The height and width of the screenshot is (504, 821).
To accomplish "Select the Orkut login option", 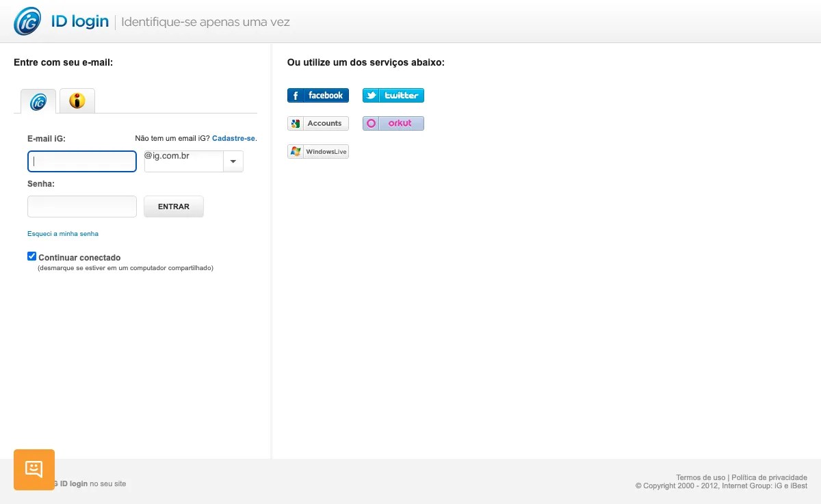I will [x=393, y=123].
